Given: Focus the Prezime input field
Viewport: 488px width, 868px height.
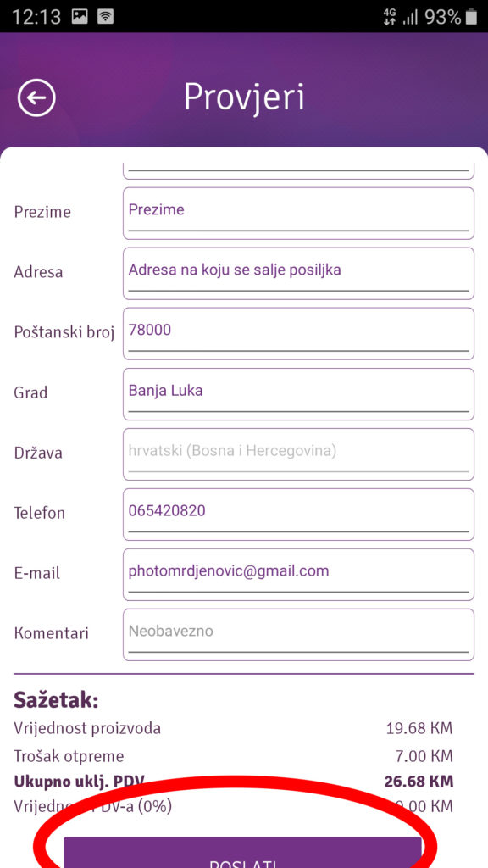Looking at the screenshot, I should point(299,214).
